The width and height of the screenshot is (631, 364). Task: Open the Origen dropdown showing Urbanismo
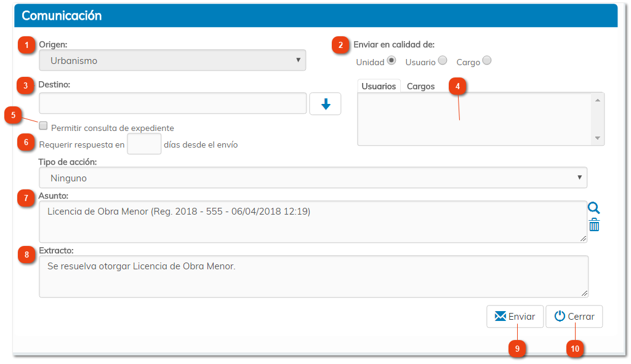coord(172,60)
